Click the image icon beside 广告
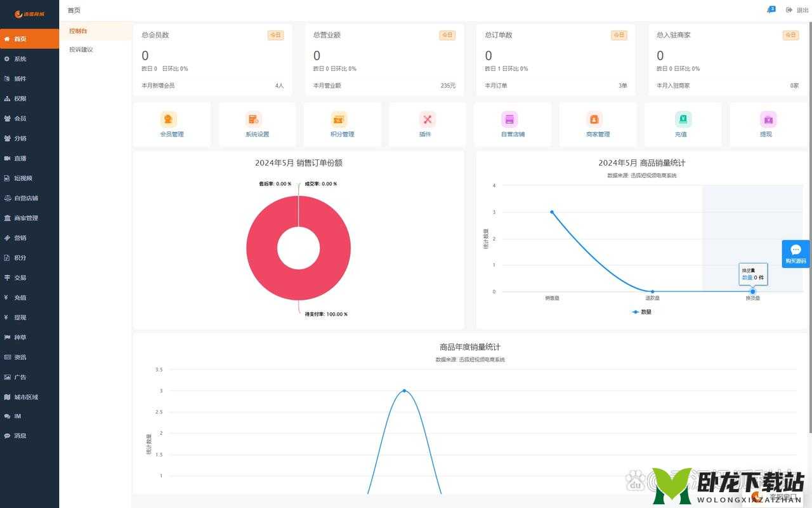Screen dimensions: 812x508 click(x=7, y=377)
